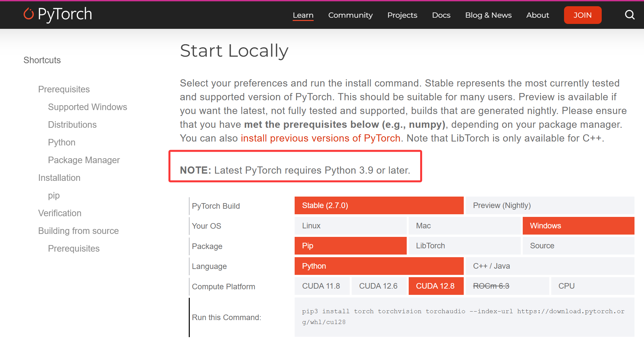This screenshot has height=344, width=644.
Task: Jump to Supported Windows shortcut
Action: coord(88,107)
